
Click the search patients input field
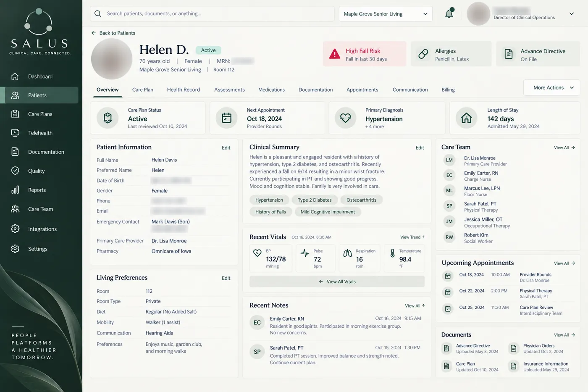pos(212,13)
